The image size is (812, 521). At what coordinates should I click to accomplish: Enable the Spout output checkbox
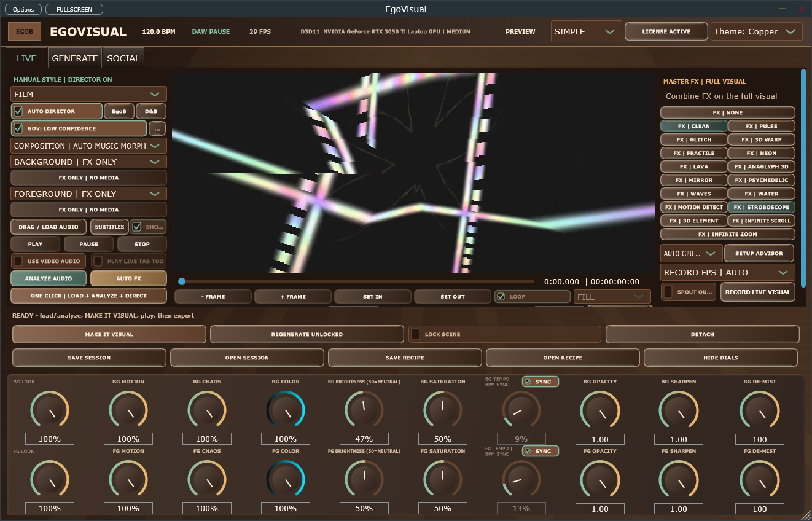(668, 292)
